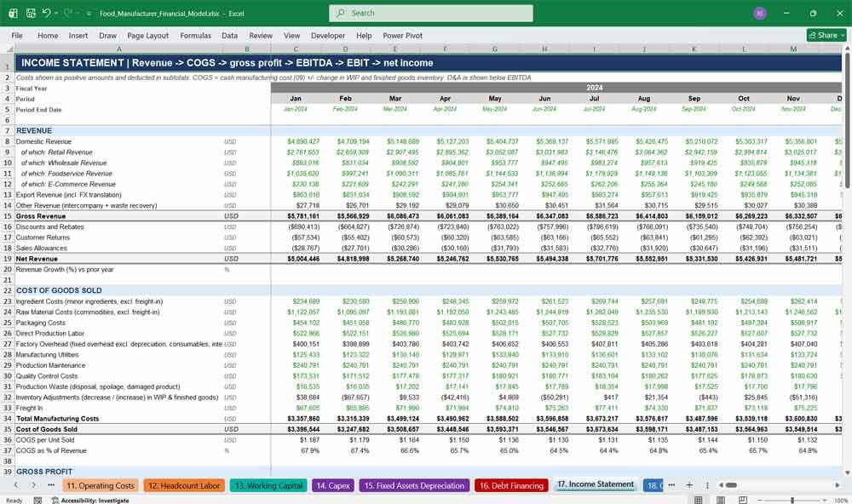The width and height of the screenshot is (852, 504).
Task: Click the Excel app icon in title bar
Action: (x=13, y=13)
